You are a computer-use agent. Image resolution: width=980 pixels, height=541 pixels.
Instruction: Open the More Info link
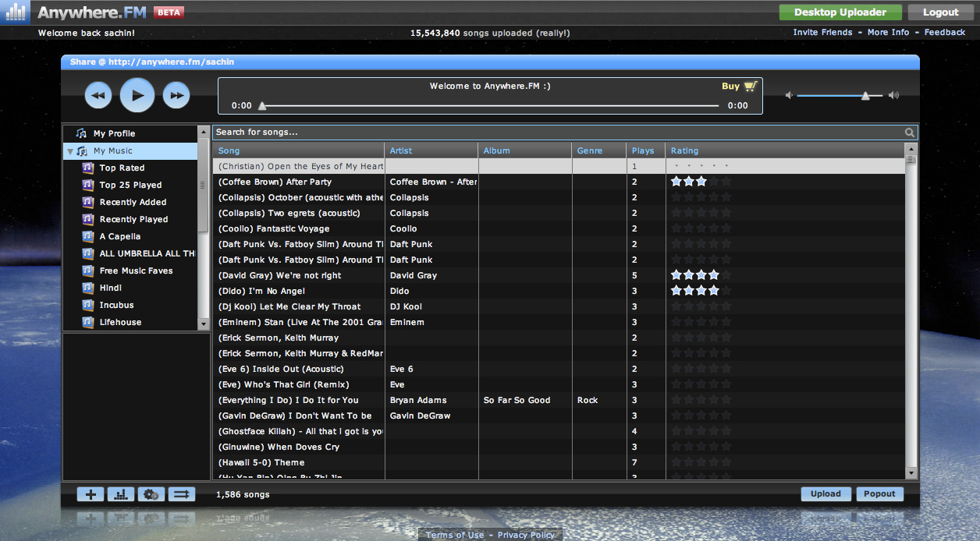coord(888,33)
